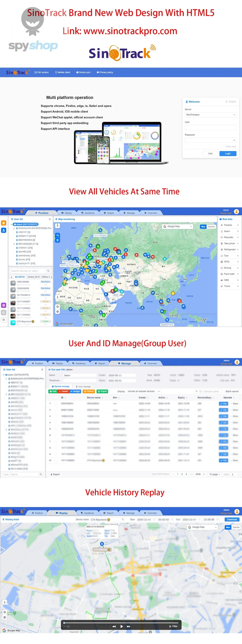Tick the select-all checkbox beside the ID header

pyautogui.click(x=56, y=398)
